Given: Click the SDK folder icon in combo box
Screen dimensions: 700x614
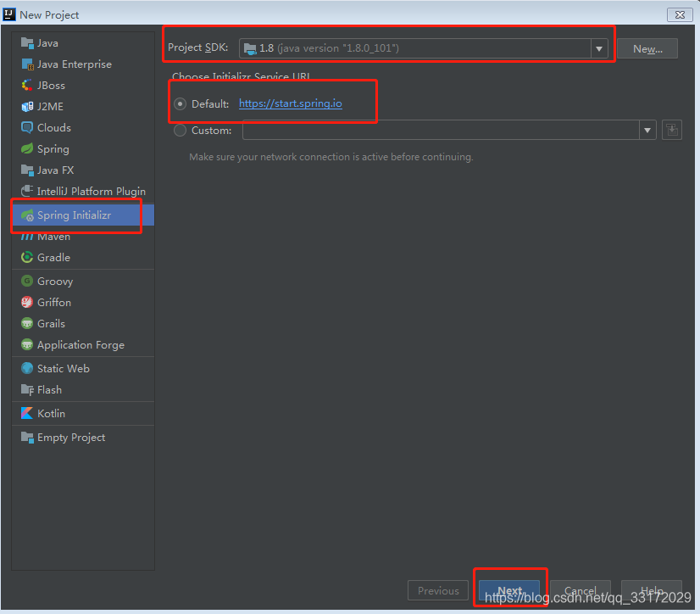Looking at the screenshot, I should point(250,48).
